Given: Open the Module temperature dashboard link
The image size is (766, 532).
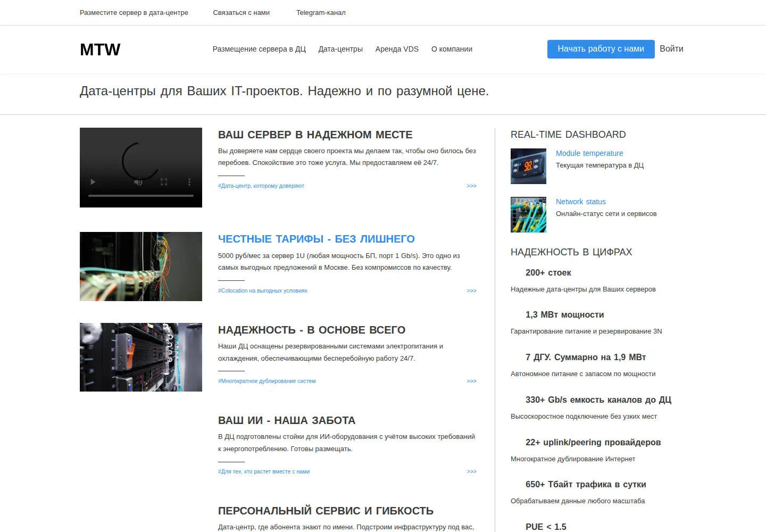Looking at the screenshot, I should click(589, 153).
